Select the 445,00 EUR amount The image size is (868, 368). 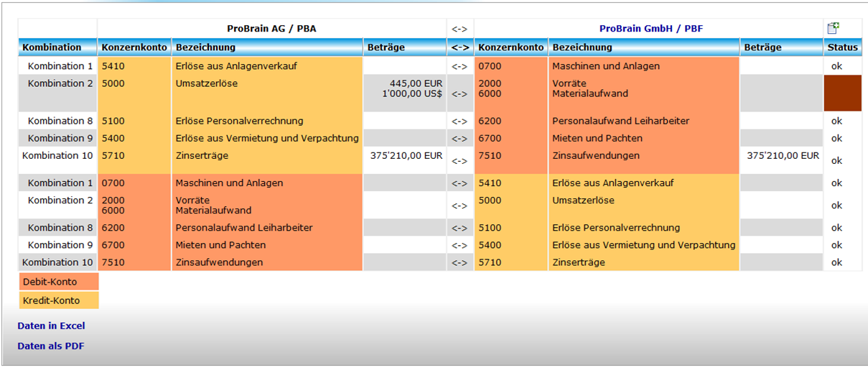point(416,83)
